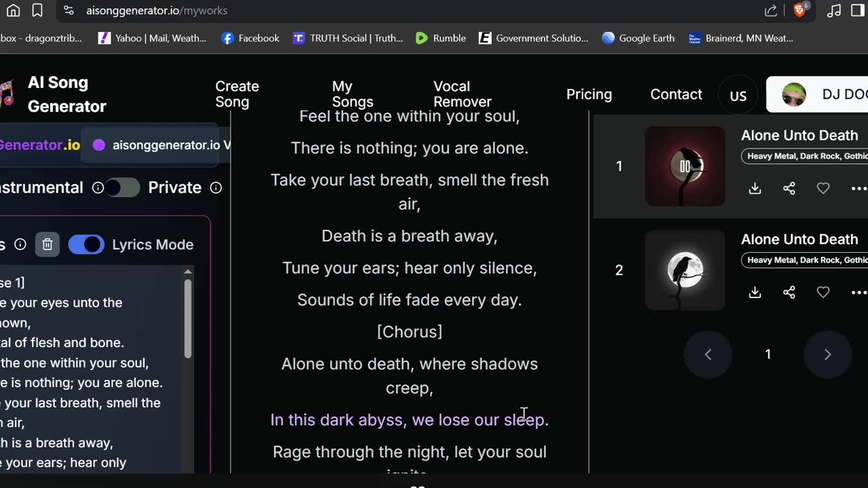Viewport: 868px width, 488px height.
Task: Click scrollbar up arrow in lyrics box
Action: click(x=188, y=271)
